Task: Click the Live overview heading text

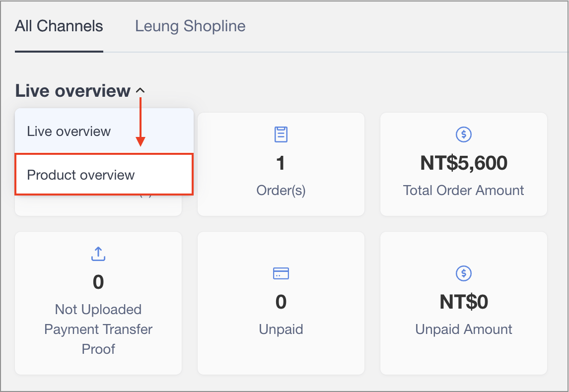Action: pyautogui.click(x=72, y=91)
